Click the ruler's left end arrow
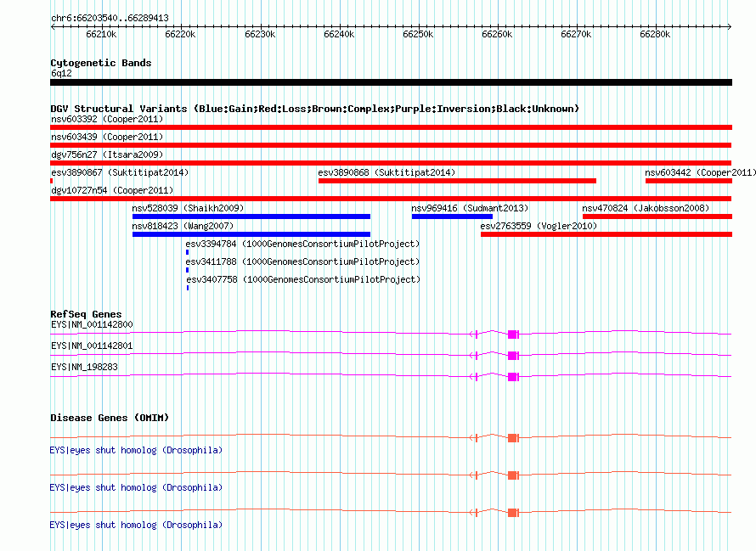Viewport: 756px width, 551px height. click(x=53, y=27)
